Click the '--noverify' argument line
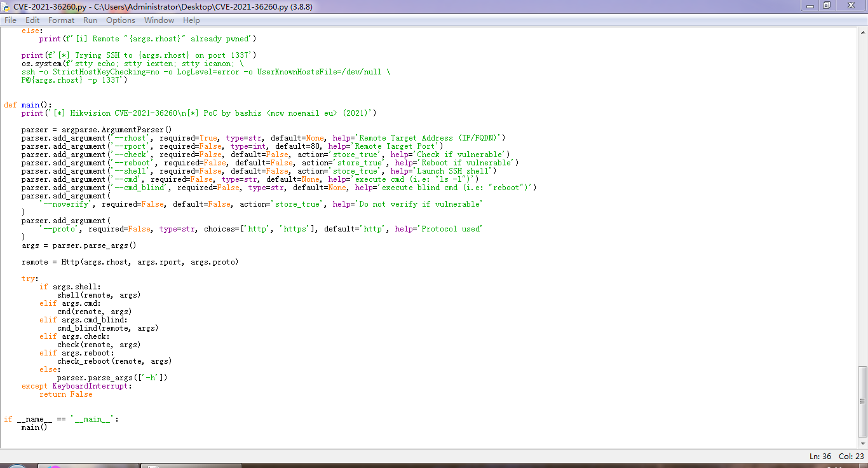Image resolution: width=868 pixels, height=468 pixels. coord(261,204)
